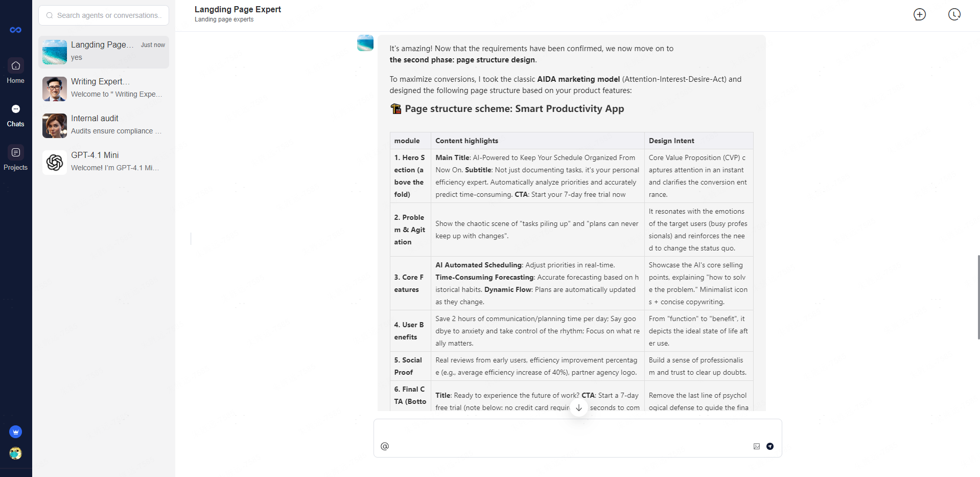Image resolution: width=980 pixels, height=477 pixels.
Task: Select the GPT-4.1 Mini conversation
Action: coord(104,162)
